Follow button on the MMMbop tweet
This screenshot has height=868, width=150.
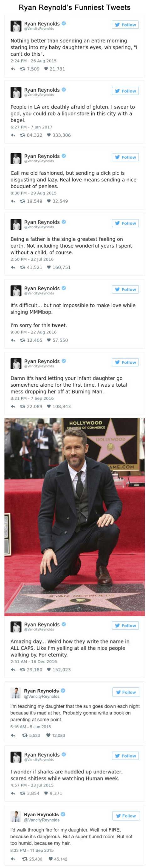click(126, 290)
